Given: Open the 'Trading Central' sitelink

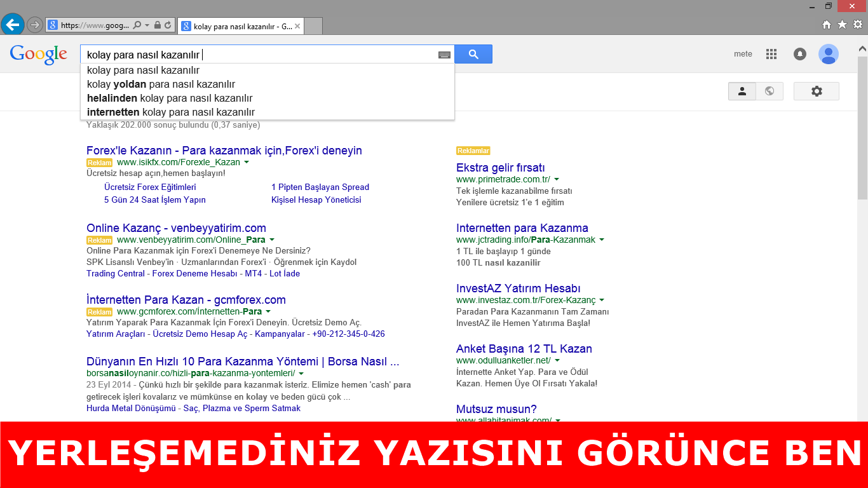Looking at the screenshot, I should [116, 274].
